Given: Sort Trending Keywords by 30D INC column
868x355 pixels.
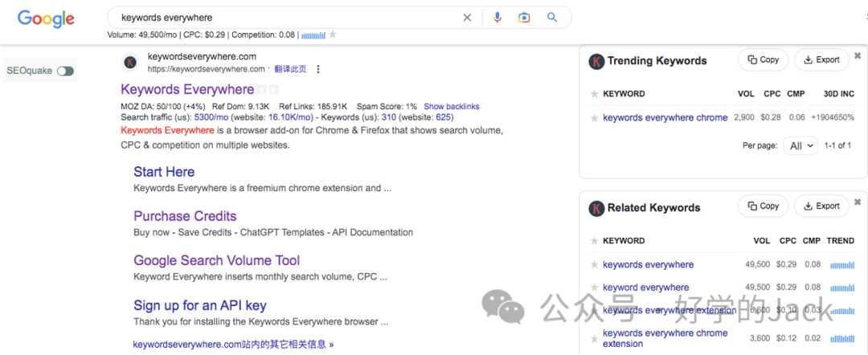Looking at the screenshot, I should tap(838, 94).
